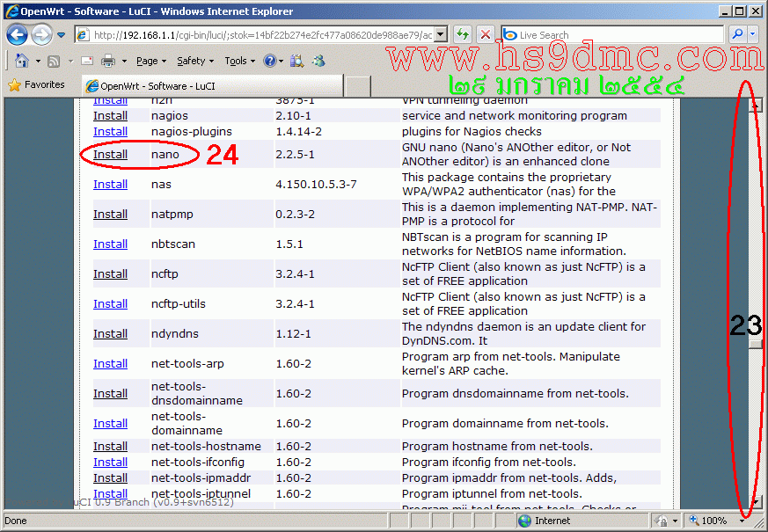Install the net-tools-dnsdomainname package
Screen dimensions: 768x532
click(110, 393)
